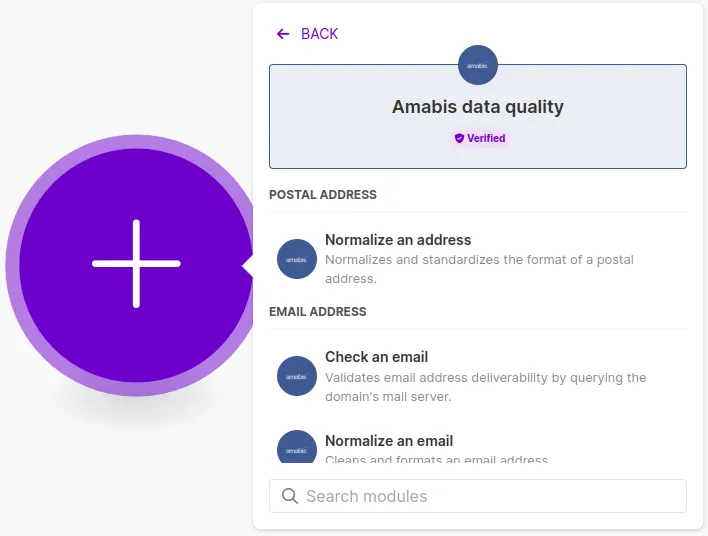708x536 pixels.
Task: Click the back arrow icon
Action: 283,34
